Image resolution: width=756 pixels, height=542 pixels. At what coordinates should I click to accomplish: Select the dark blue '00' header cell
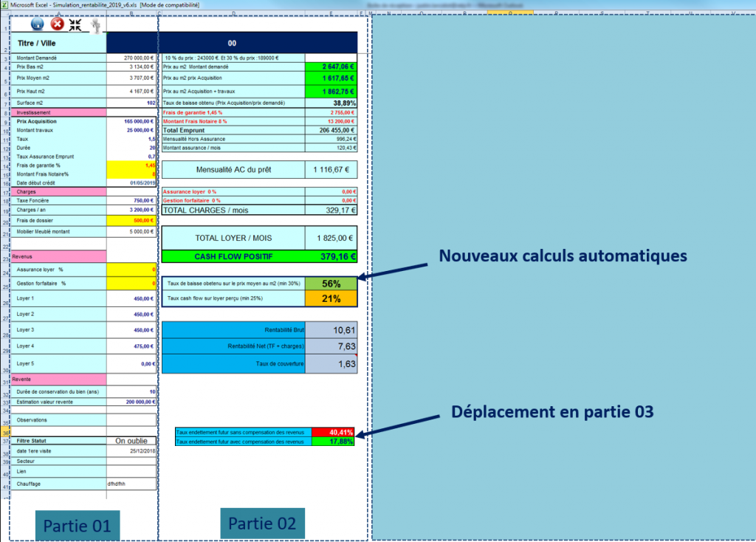click(x=233, y=44)
